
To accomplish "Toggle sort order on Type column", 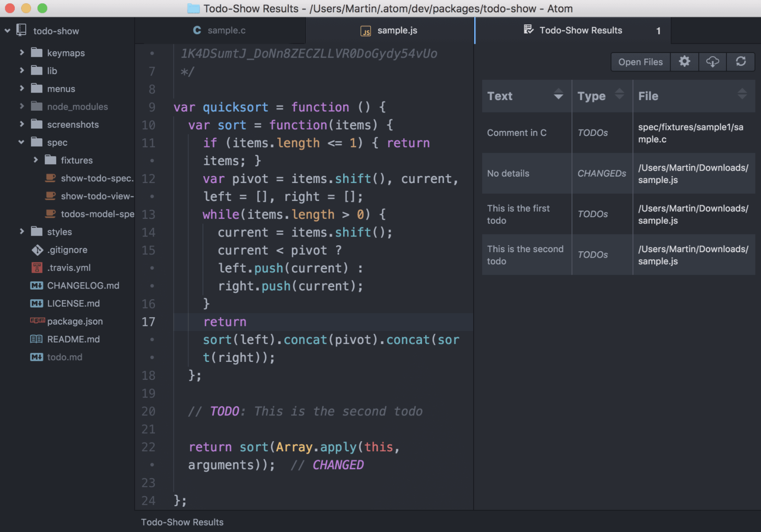I will (619, 95).
